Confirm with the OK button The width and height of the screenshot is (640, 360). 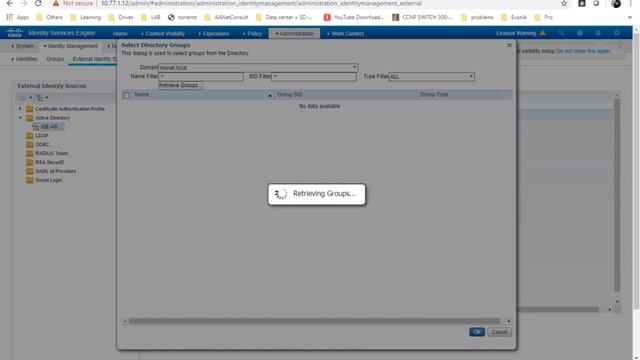point(477,332)
